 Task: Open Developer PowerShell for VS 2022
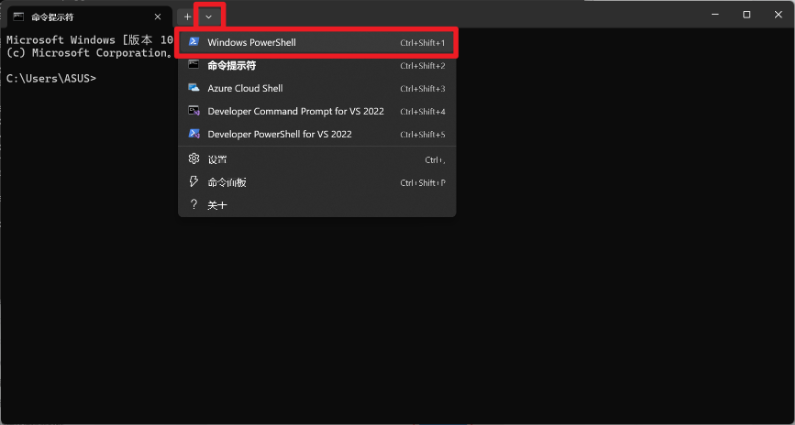click(317, 134)
